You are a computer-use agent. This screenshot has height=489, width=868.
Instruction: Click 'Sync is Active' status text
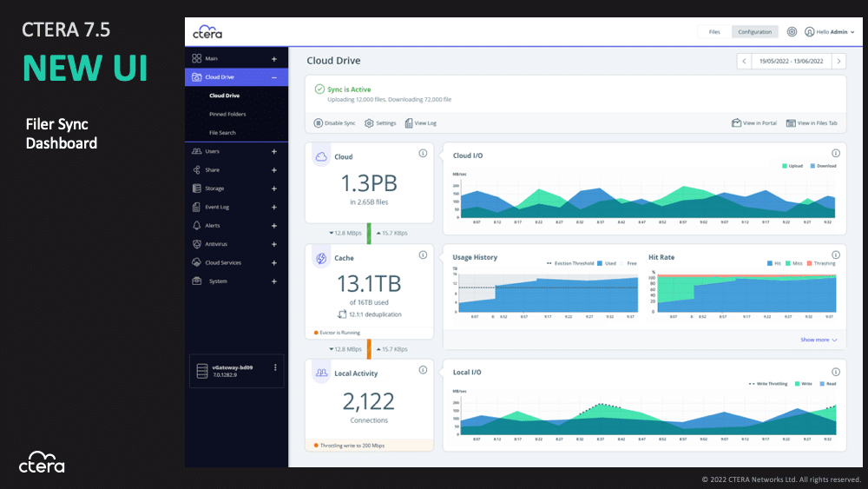[x=349, y=89]
